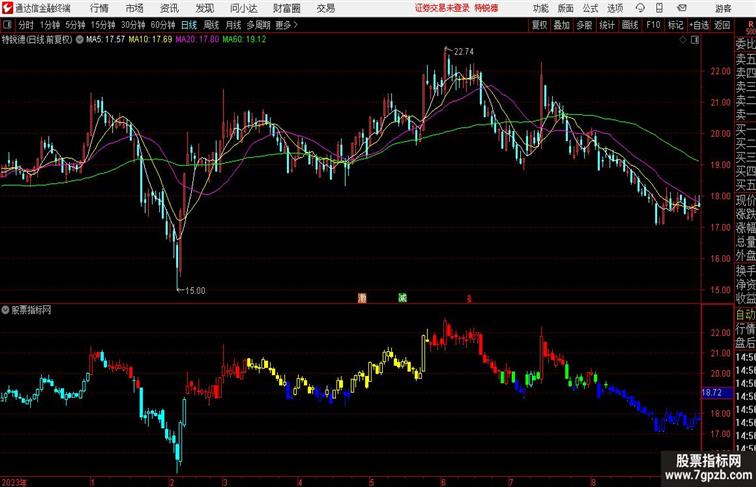Click the 股票指标网 sub-chart indicator name

point(31,310)
